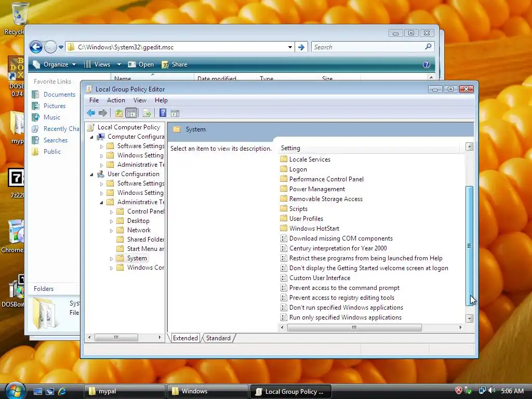Screen dimensions: 532x399
Task: Open the Logon folder in settings list
Action: (x=294, y=169)
